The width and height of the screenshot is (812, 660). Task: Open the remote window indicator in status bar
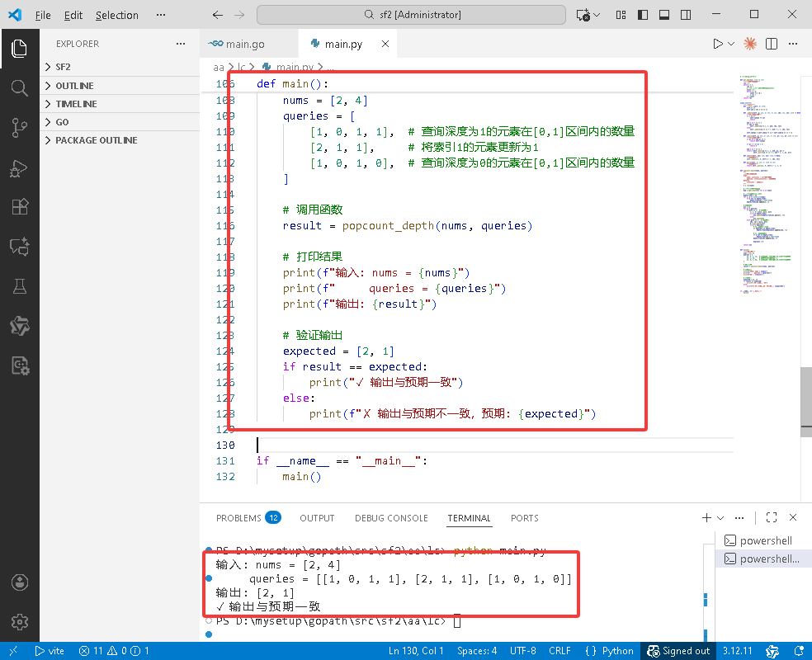13,651
